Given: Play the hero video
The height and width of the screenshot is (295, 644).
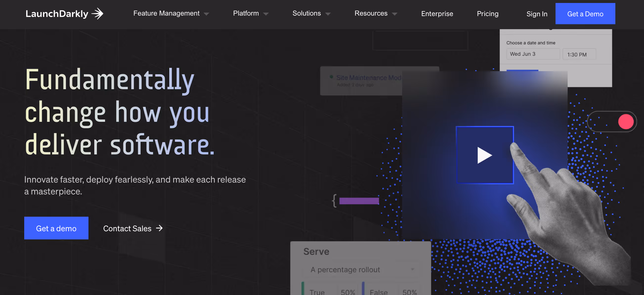Looking at the screenshot, I should click(485, 155).
